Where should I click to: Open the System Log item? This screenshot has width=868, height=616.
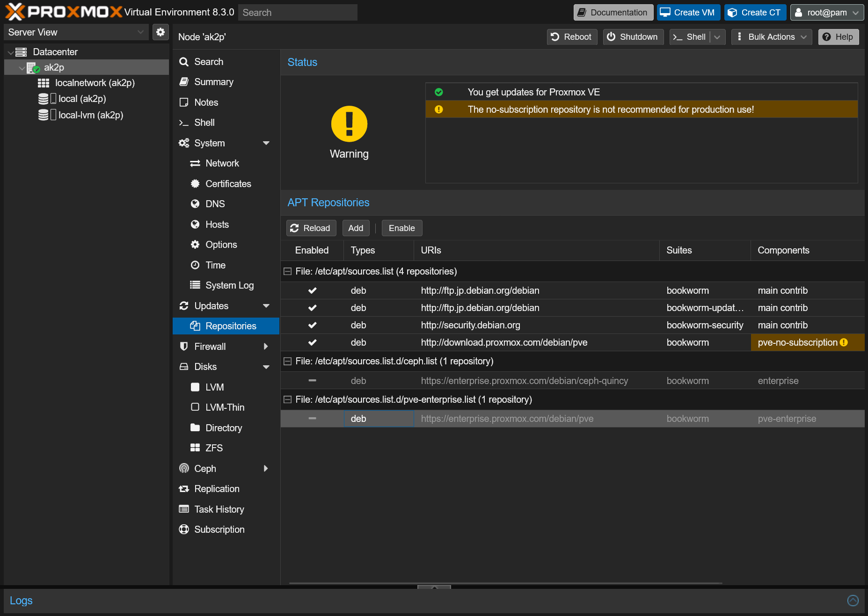(226, 285)
